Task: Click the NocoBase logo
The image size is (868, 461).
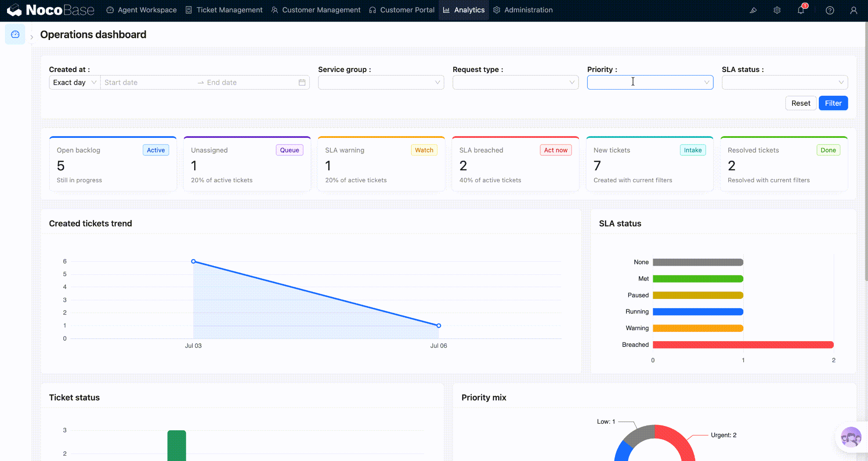Action: 51,10
